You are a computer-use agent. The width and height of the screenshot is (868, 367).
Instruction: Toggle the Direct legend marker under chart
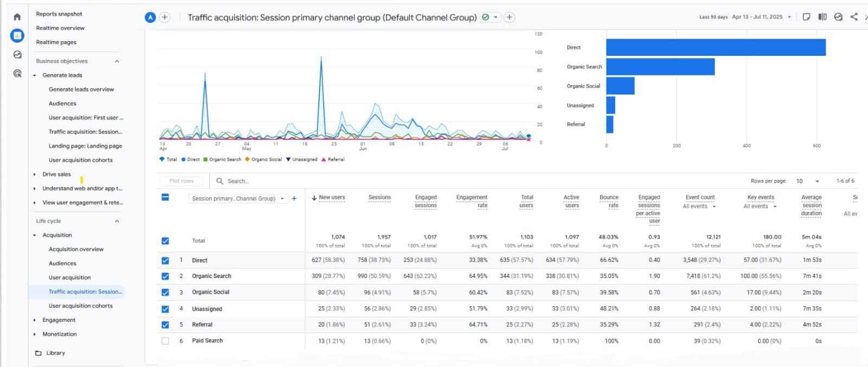[183, 159]
